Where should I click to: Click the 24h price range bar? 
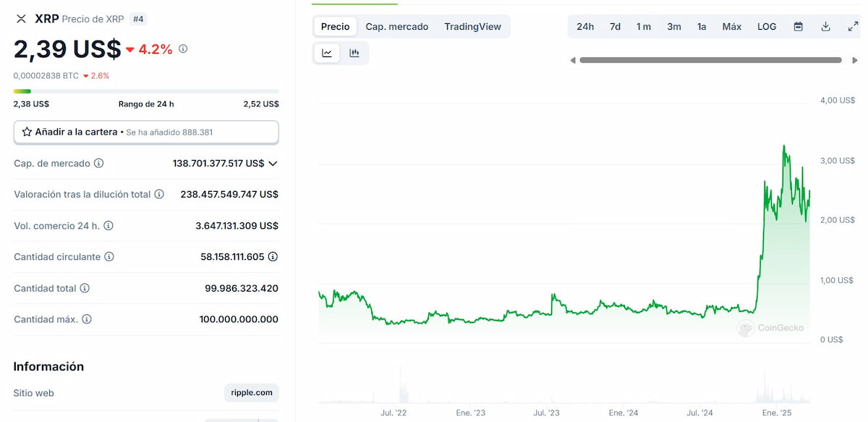click(x=146, y=91)
